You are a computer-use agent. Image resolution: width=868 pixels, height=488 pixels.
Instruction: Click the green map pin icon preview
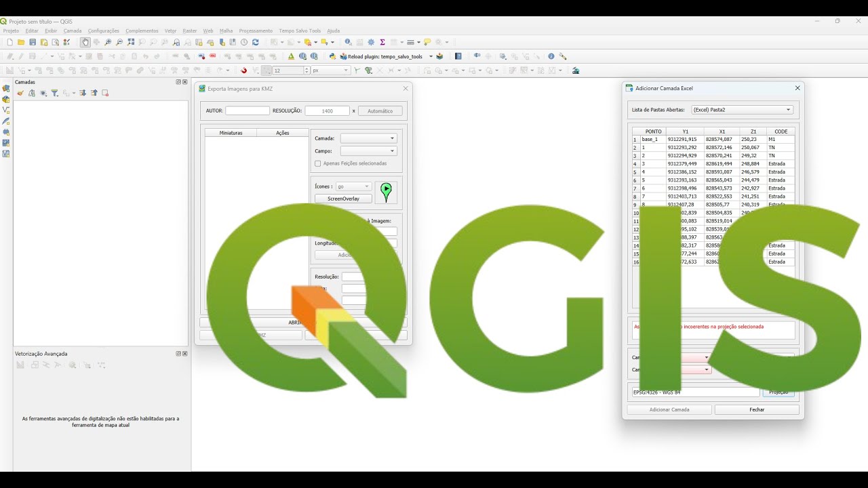pos(386,192)
